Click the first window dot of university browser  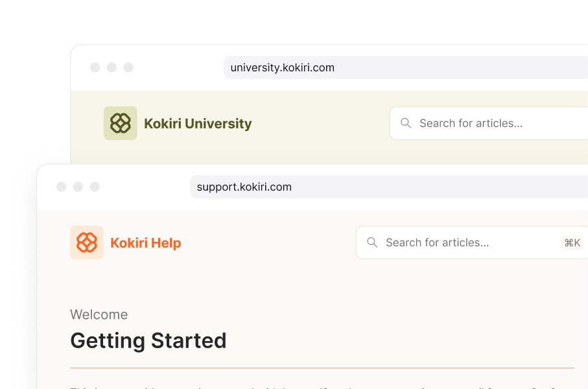click(95, 67)
